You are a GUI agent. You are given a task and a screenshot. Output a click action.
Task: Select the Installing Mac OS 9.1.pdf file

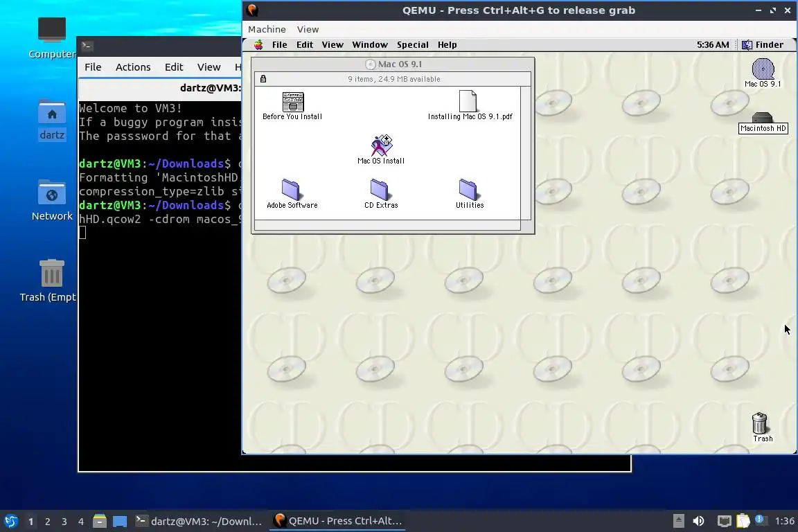(468, 101)
